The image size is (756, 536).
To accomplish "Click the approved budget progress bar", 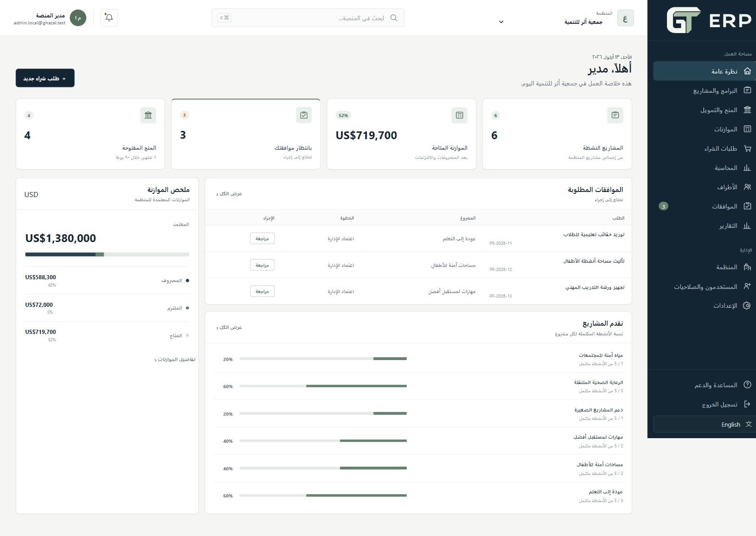I will click(x=107, y=254).
